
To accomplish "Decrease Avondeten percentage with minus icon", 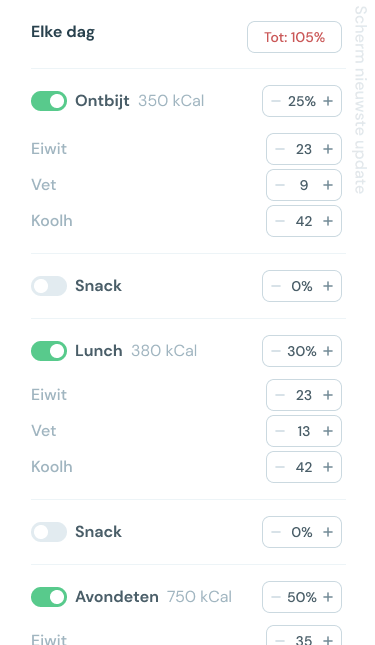I will (x=276, y=597).
